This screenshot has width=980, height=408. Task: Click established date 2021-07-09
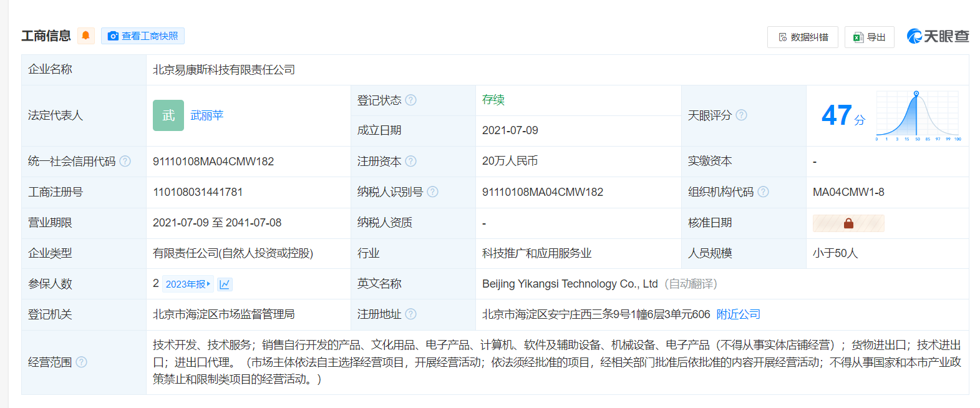coord(510,130)
